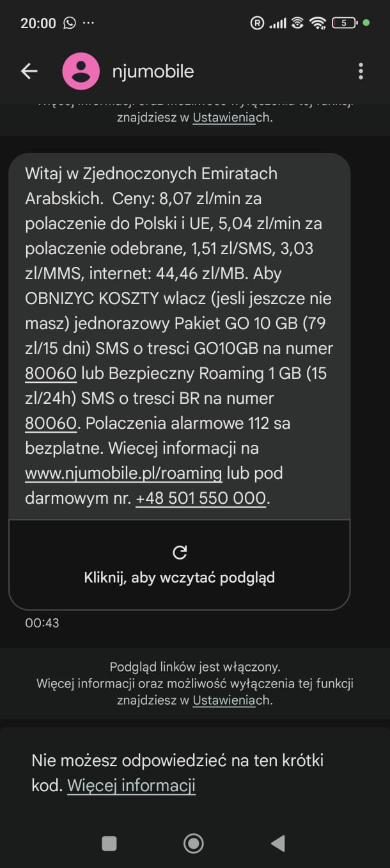Tap the WhatsApp notification icon in status bar

(69, 23)
